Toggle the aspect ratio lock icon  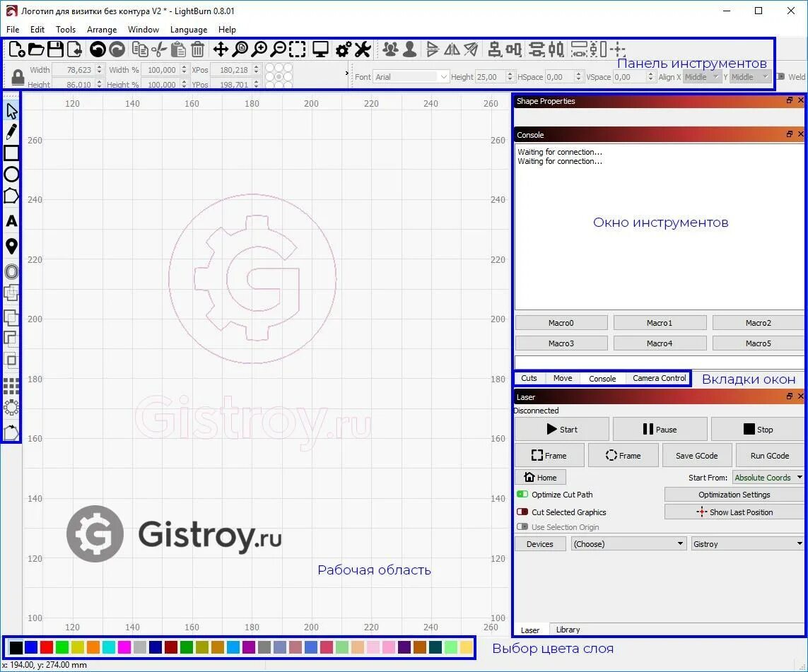[x=18, y=77]
